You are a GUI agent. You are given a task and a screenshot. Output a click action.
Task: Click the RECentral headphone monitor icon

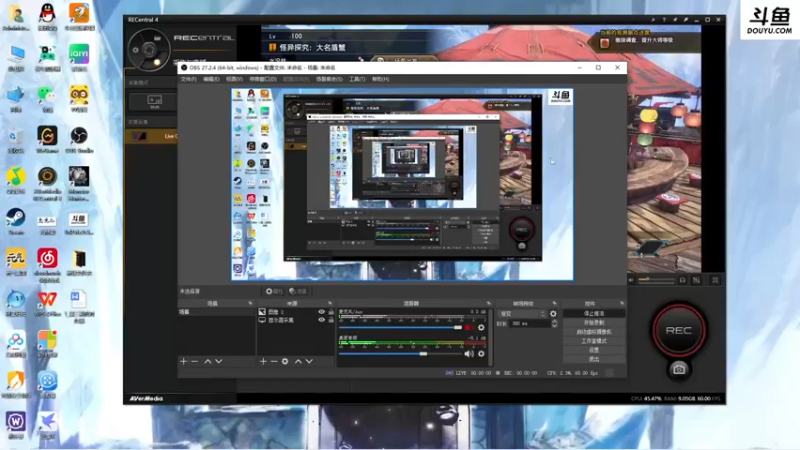pos(683,280)
